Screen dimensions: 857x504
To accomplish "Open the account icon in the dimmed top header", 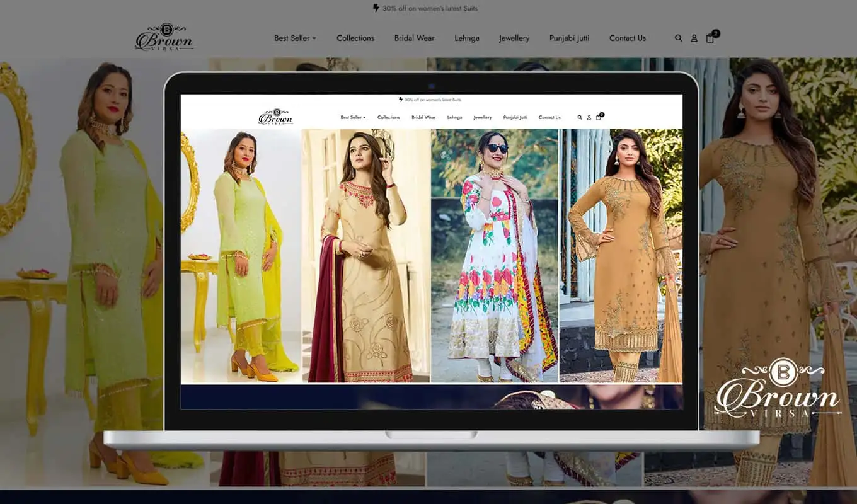I will click(x=694, y=38).
